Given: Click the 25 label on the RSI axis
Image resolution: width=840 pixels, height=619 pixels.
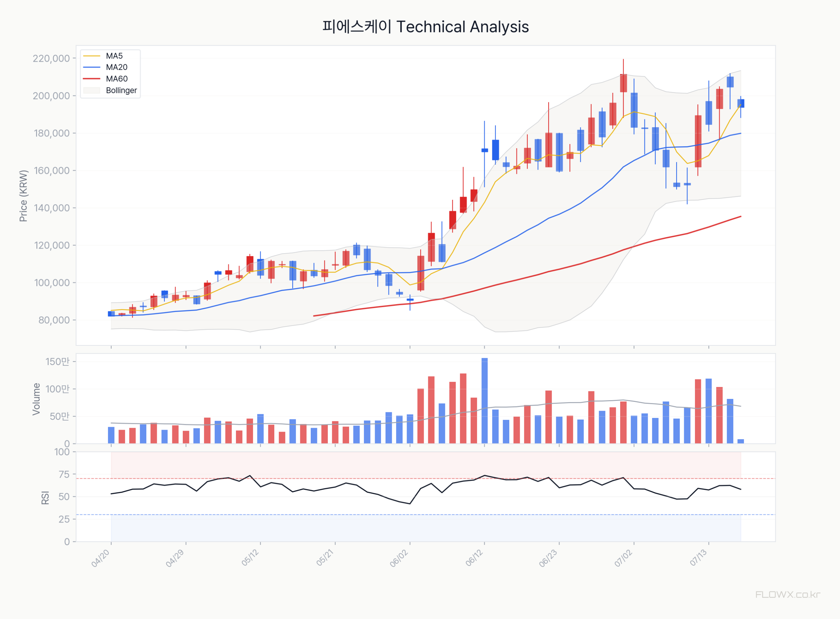Looking at the screenshot, I should [64, 519].
